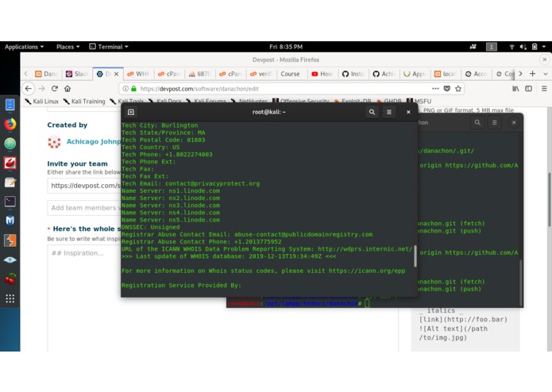Open Cherrytree cherry icon in dock
The height and width of the screenshot is (392, 552).
tap(10, 279)
